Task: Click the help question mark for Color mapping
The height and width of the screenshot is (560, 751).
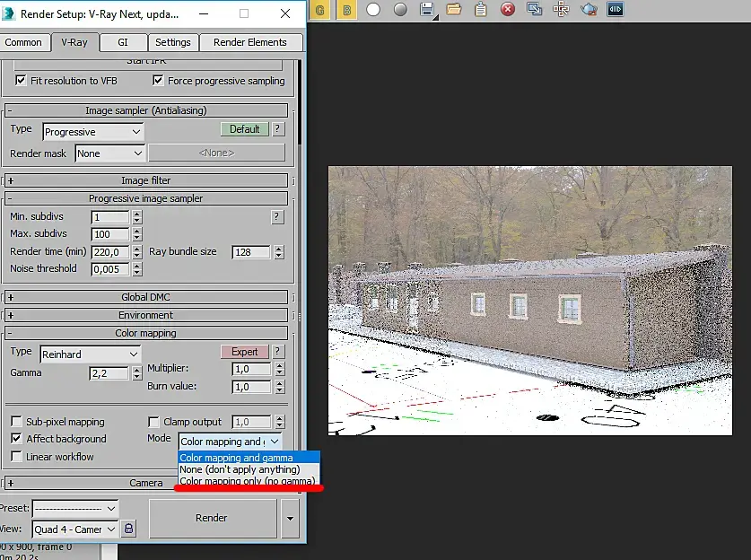Action: coord(277,352)
